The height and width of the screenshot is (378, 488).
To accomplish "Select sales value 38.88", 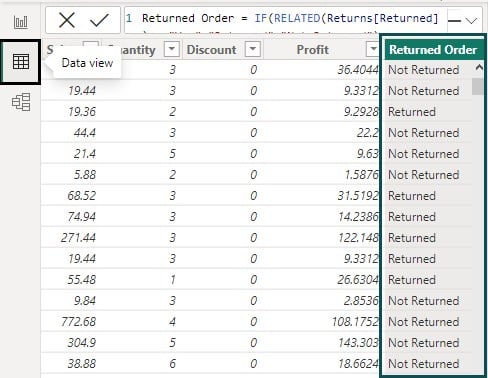I will pyautogui.click(x=82, y=364).
